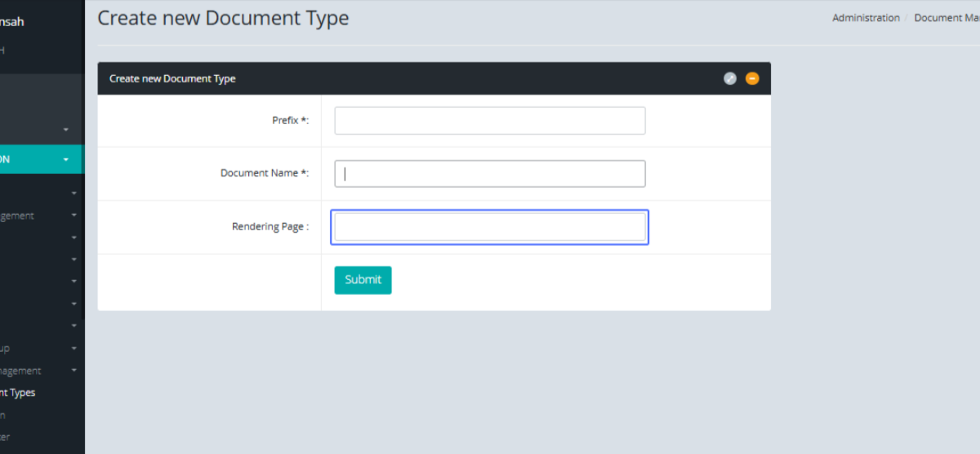
Task: Open the first "Management" sidebar item under teal section
Action: [x=17, y=216]
